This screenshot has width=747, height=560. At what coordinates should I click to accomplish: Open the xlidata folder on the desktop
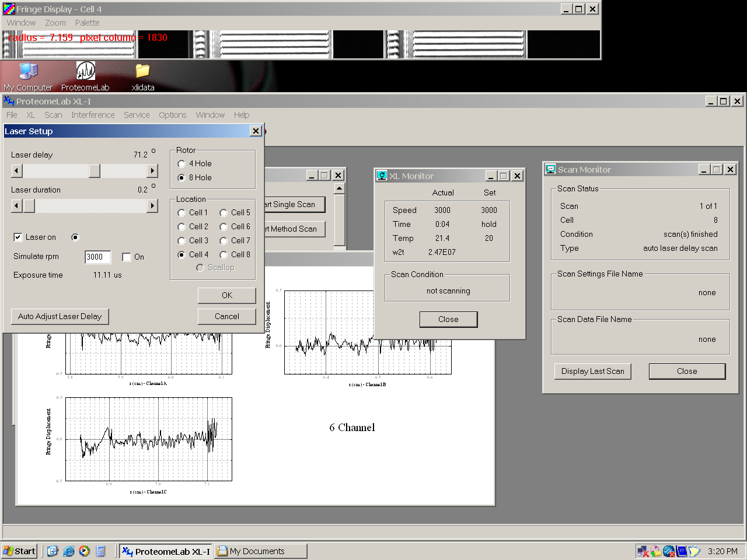pyautogui.click(x=142, y=72)
